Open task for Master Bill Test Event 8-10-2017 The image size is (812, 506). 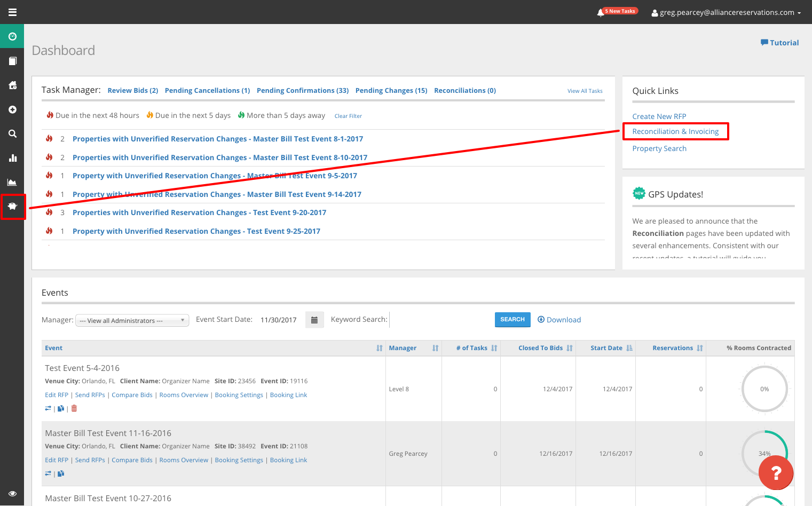click(x=220, y=157)
